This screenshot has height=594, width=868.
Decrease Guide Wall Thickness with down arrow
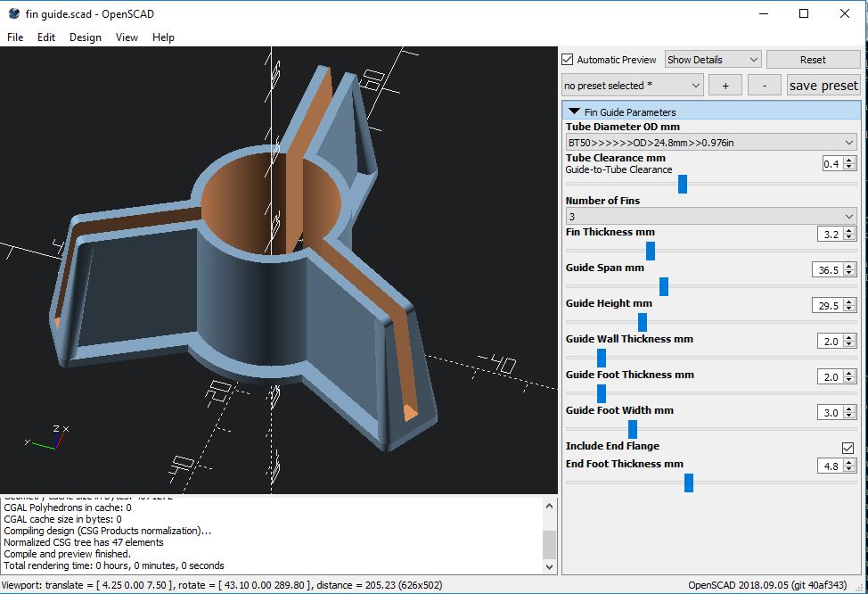[850, 344]
